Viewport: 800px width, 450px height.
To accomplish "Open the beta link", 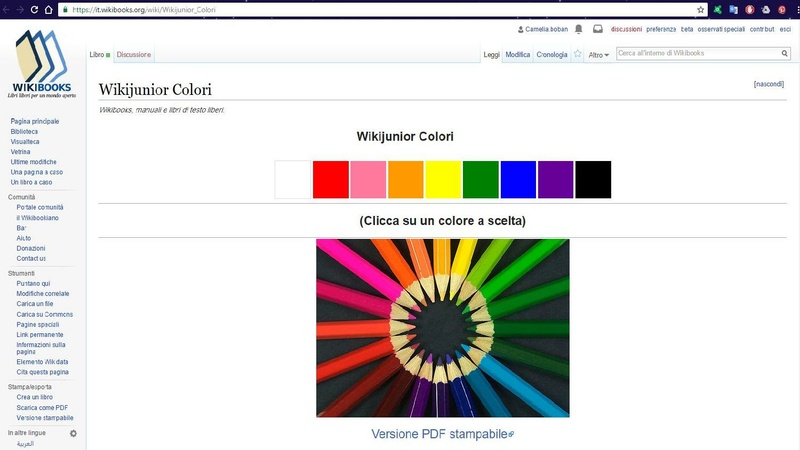I will tap(687, 29).
